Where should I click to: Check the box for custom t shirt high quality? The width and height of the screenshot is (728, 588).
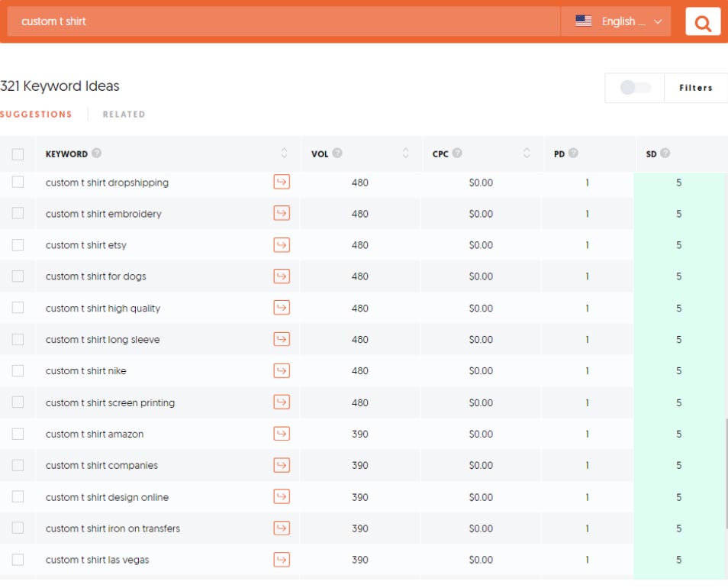click(x=18, y=308)
